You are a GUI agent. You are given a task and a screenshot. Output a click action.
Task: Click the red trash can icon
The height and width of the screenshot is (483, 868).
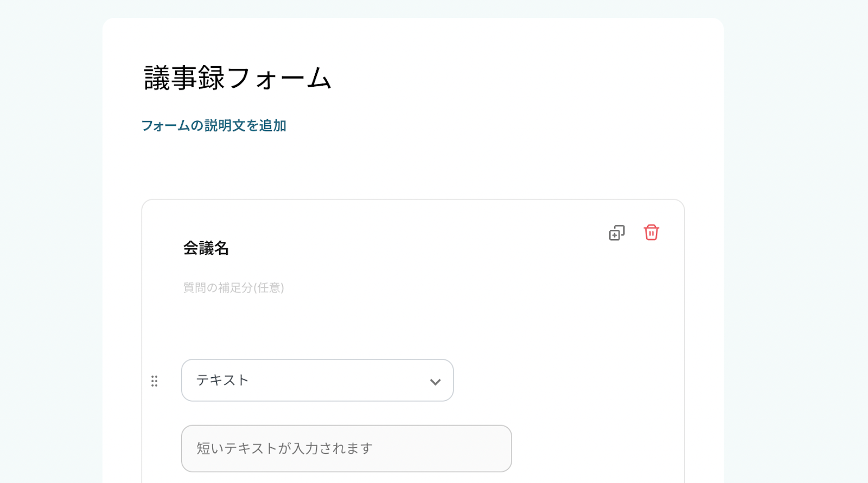tap(651, 233)
